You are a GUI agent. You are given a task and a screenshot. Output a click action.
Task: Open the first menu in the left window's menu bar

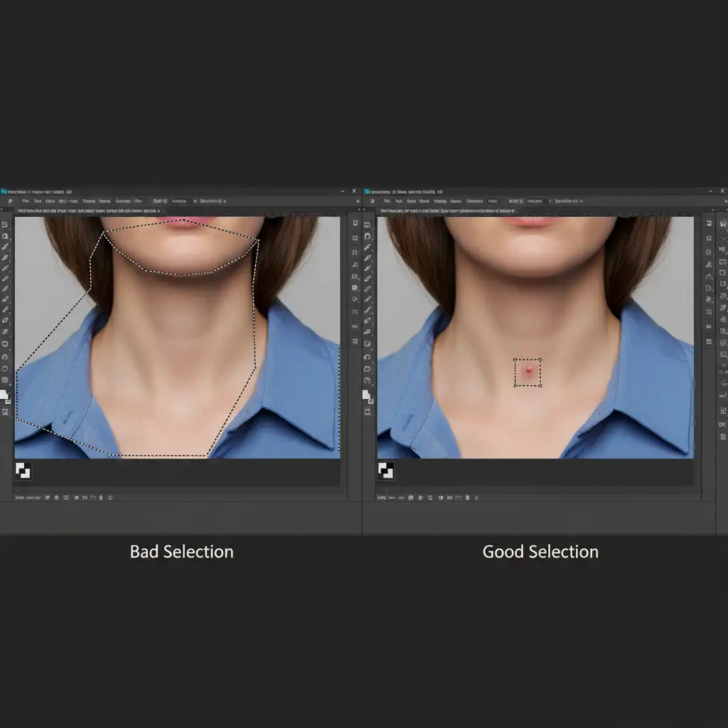pyautogui.click(x=26, y=201)
